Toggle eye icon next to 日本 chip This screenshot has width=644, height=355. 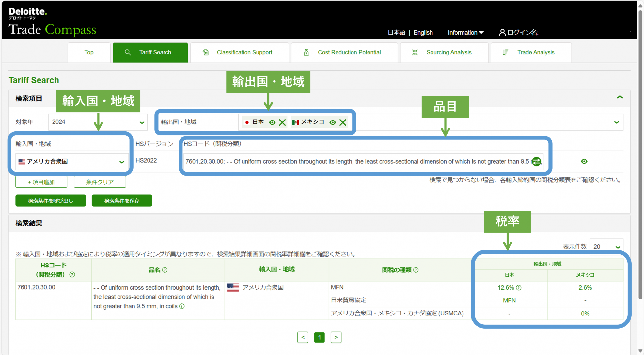click(x=272, y=122)
